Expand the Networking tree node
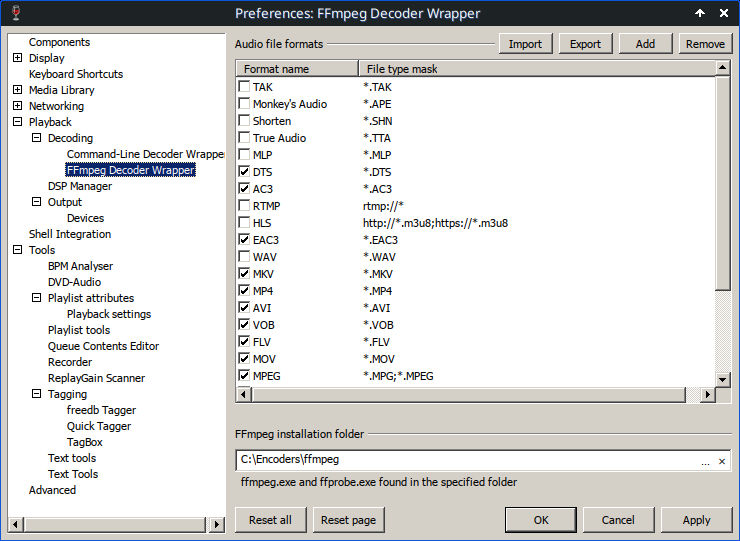 pyautogui.click(x=17, y=106)
